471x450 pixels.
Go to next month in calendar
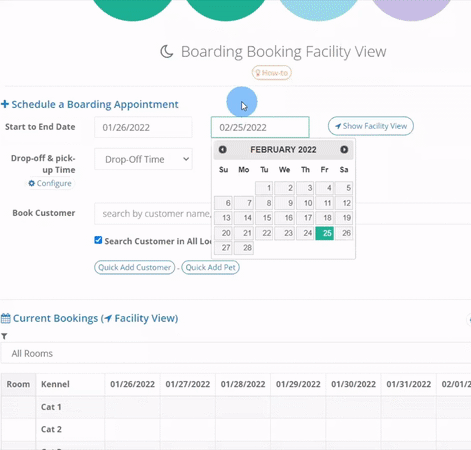[344, 150]
